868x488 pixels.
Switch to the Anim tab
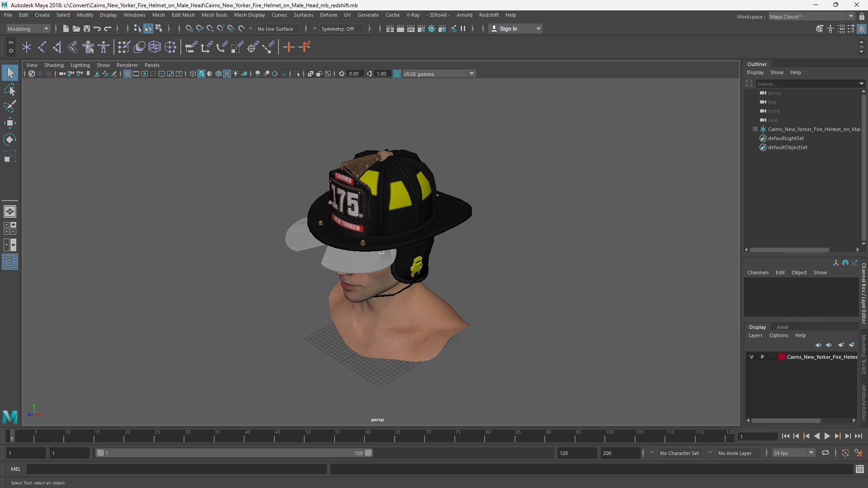tap(782, 327)
